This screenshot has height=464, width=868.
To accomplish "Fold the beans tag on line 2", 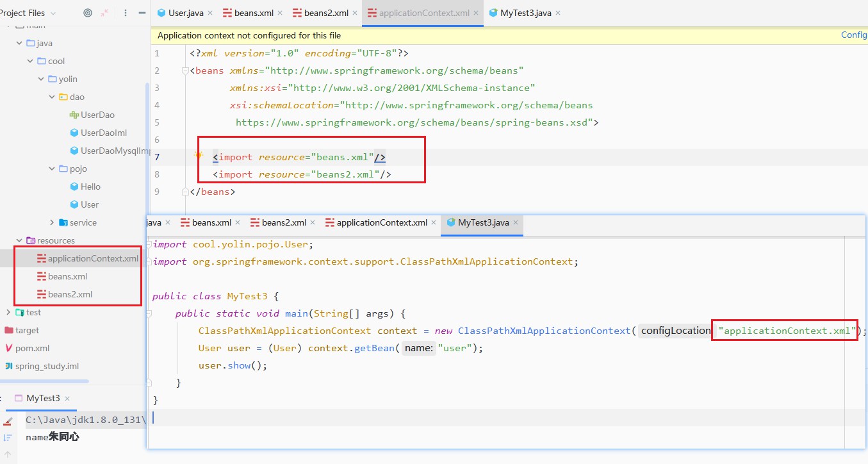I will coord(185,70).
